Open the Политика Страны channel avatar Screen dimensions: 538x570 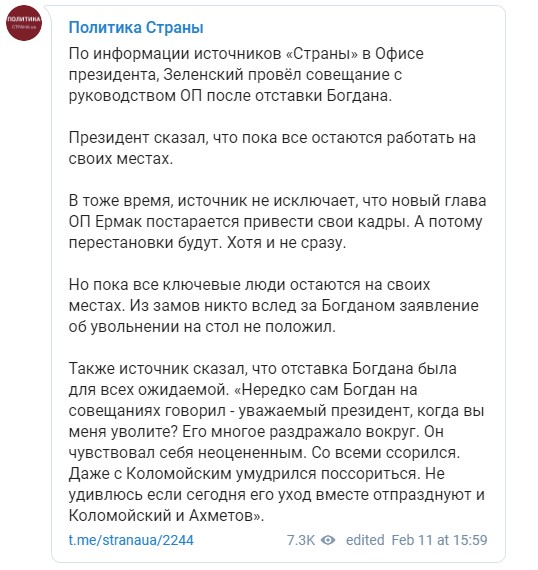click(x=24, y=23)
